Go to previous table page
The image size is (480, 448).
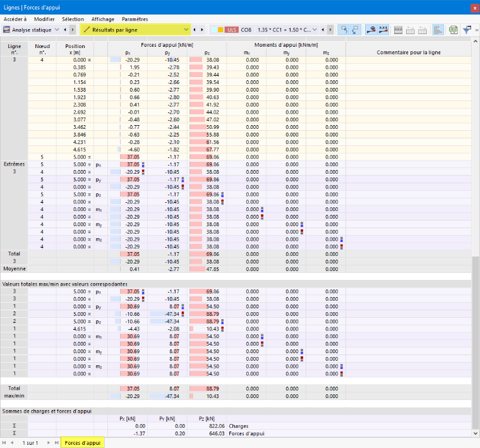[x=12, y=443]
